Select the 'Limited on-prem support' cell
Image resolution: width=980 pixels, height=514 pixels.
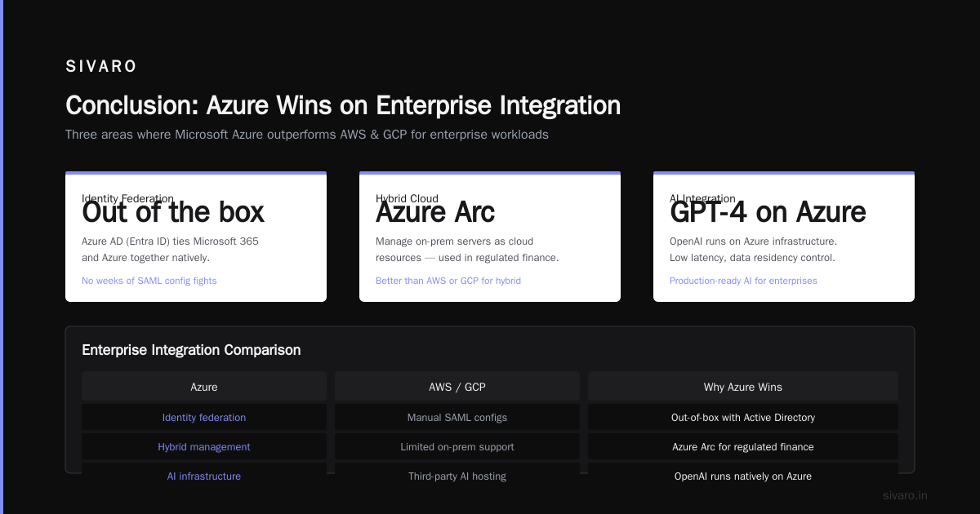point(457,447)
